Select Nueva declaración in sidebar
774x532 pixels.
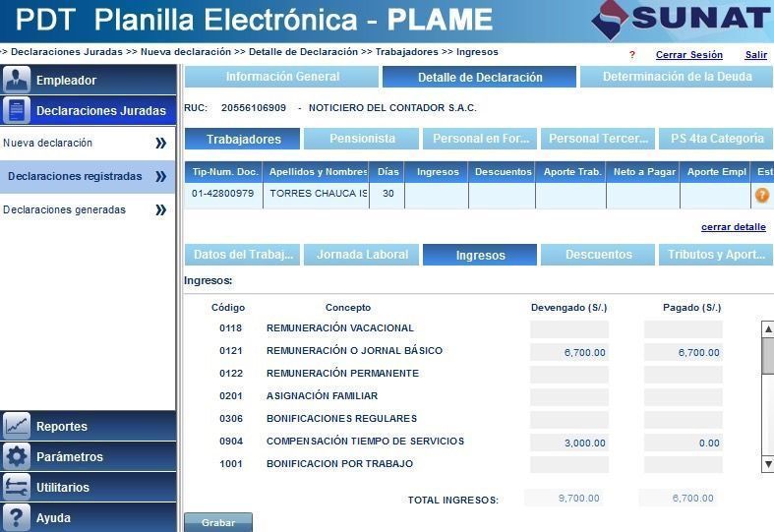[x=88, y=144]
